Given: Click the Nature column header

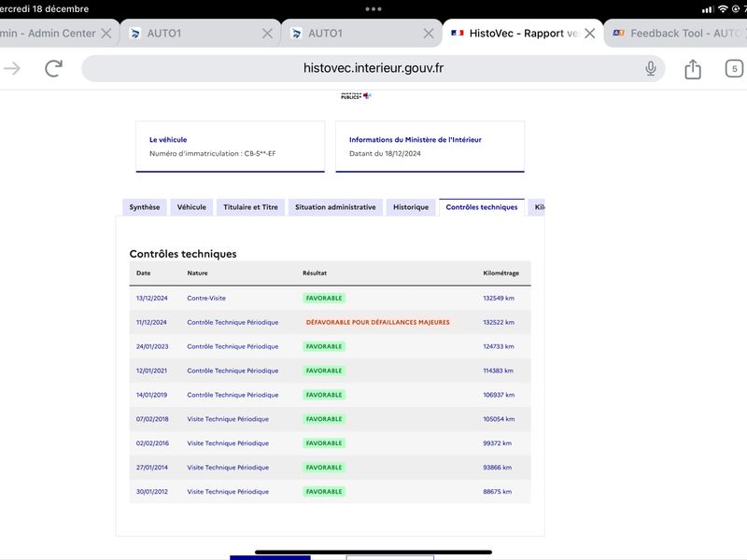Looking at the screenshot, I should click(197, 273).
